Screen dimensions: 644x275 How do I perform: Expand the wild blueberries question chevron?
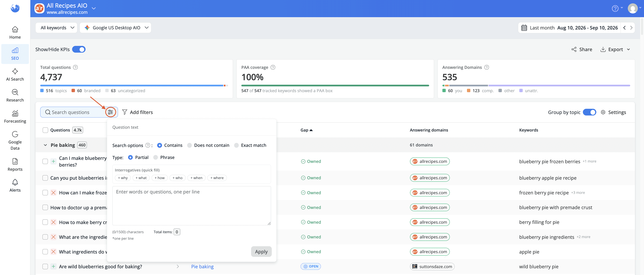178,266
